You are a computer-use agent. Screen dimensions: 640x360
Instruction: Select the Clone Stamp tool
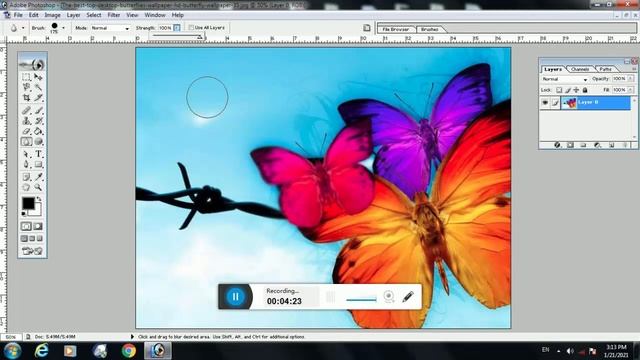tap(27, 121)
